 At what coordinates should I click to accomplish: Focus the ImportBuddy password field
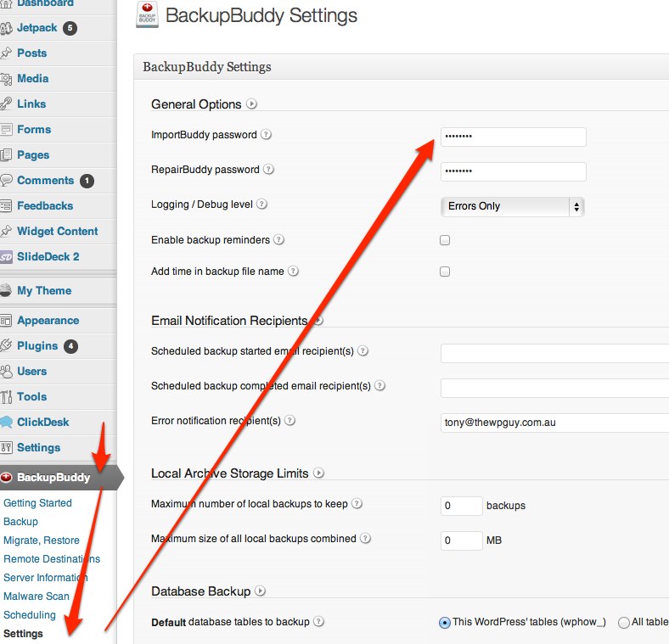514,137
